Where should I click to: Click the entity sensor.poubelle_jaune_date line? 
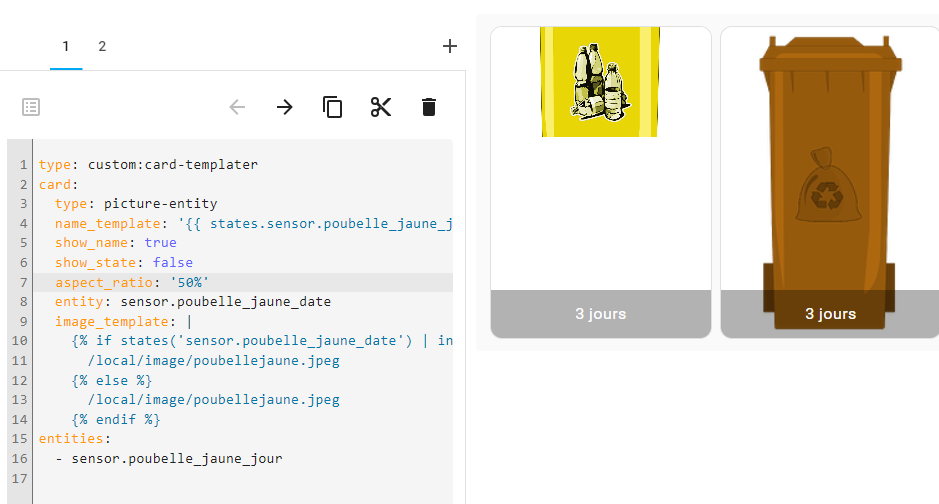click(243, 302)
